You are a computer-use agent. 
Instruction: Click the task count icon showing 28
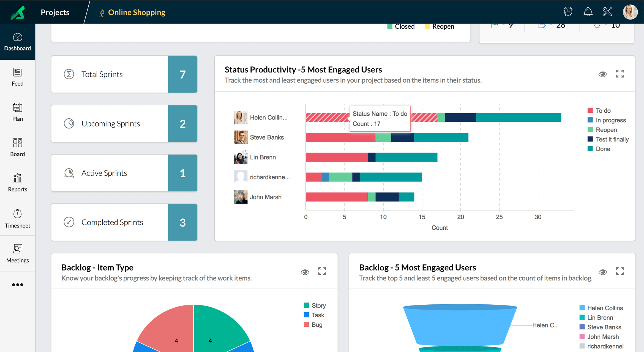[542, 26]
